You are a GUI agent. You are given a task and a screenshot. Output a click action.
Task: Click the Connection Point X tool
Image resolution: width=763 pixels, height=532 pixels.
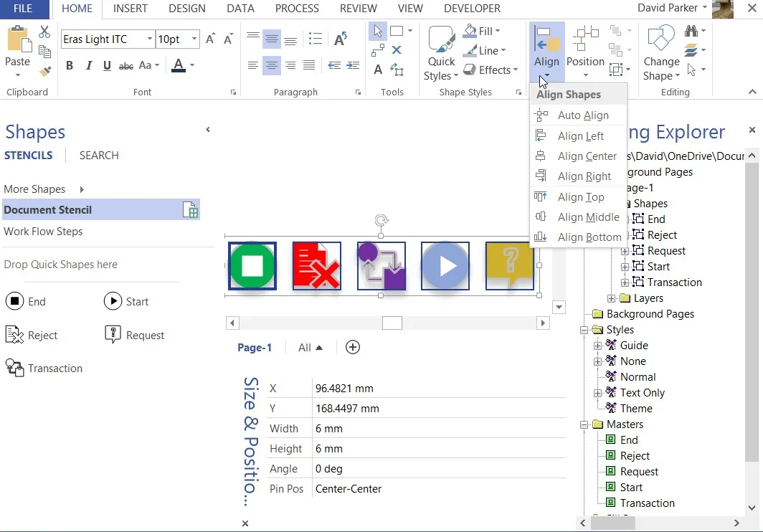pos(397,50)
